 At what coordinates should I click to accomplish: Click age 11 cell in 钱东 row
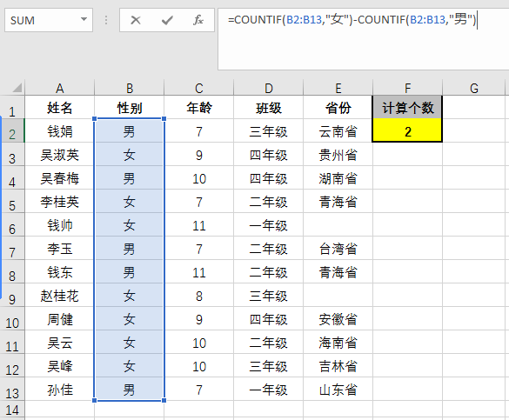(x=199, y=272)
